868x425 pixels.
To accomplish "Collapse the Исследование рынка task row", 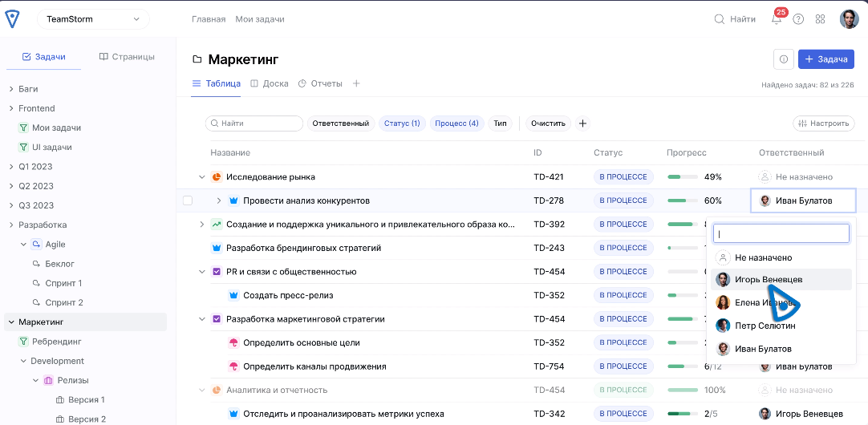I will click(x=202, y=176).
